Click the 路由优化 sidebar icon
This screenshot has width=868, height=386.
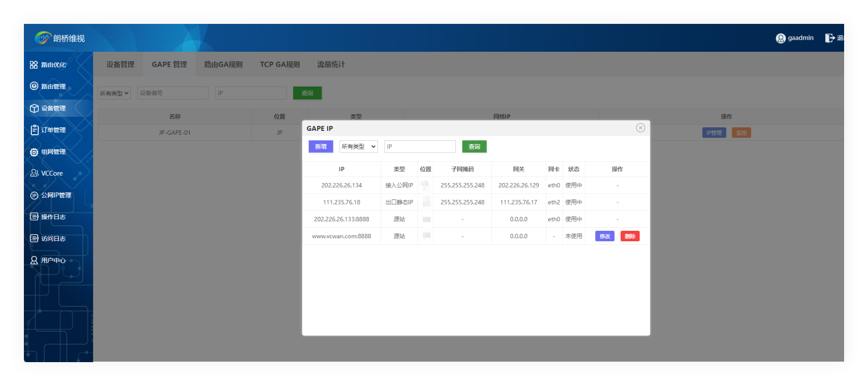pyautogui.click(x=34, y=65)
